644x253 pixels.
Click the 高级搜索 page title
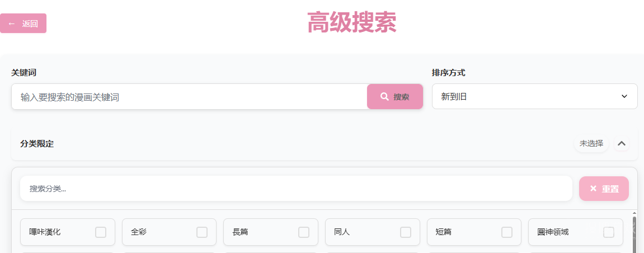(x=352, y=22)
